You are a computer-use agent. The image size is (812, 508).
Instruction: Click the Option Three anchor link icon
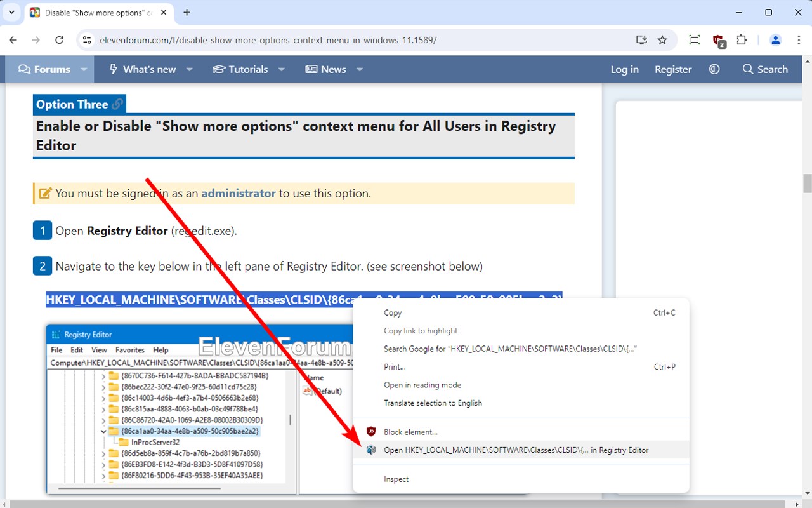pos(117,104)
